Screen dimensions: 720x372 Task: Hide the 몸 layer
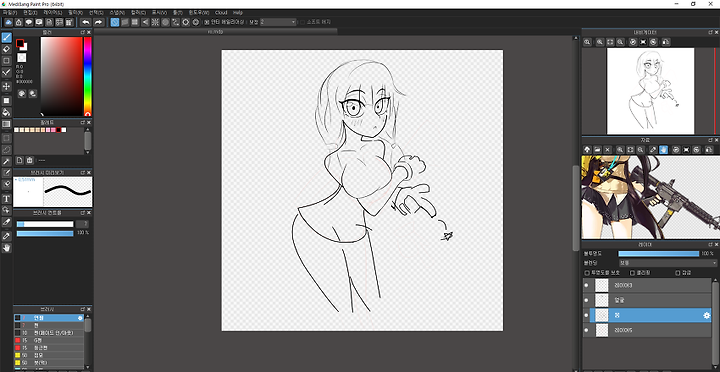coord(586,316)
